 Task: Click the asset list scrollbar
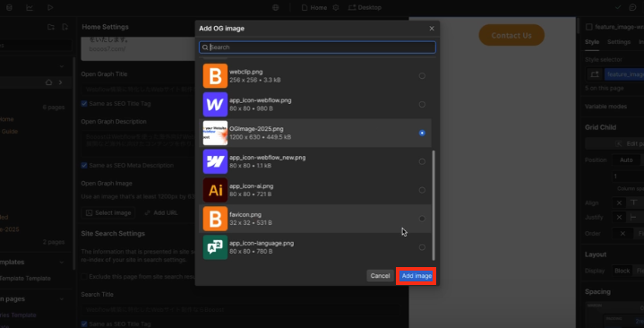pos(434,205)
